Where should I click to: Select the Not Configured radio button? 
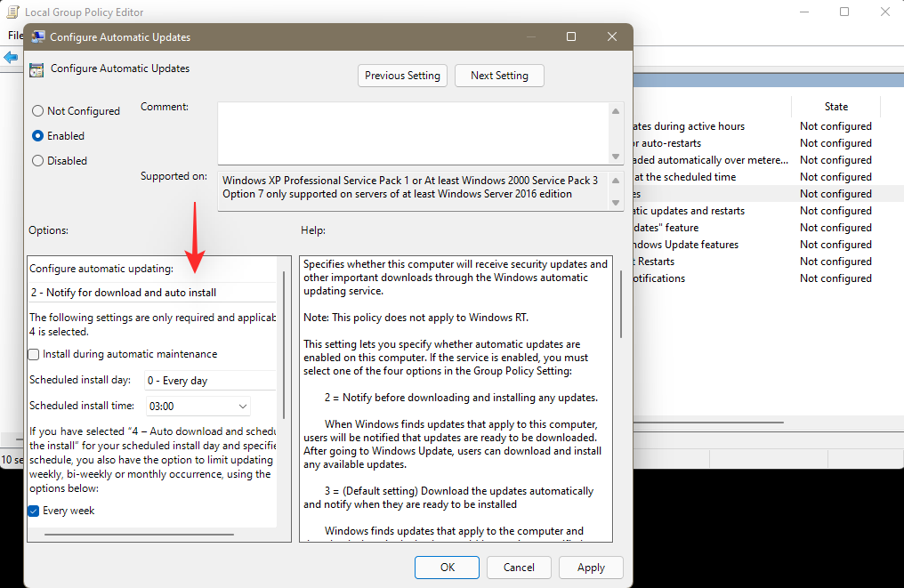37,110
